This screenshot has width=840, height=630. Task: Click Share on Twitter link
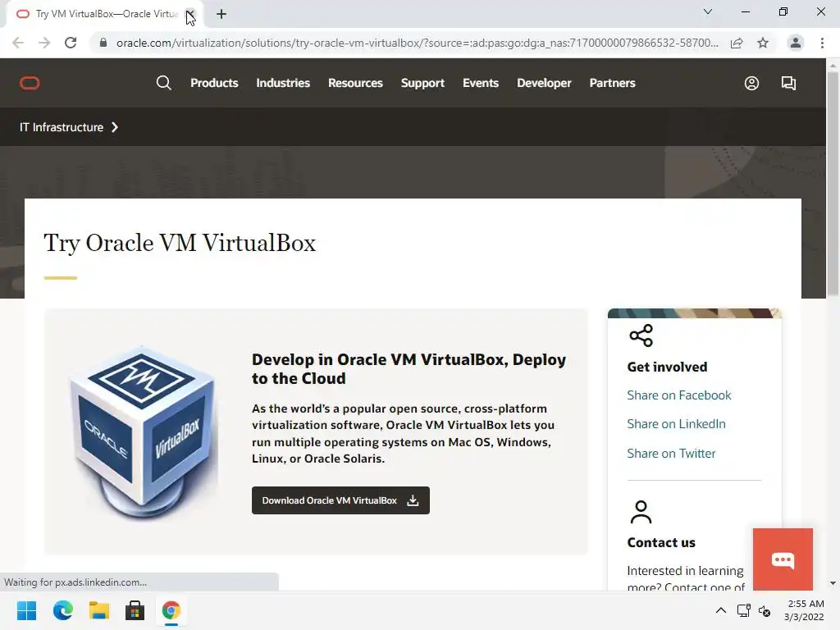[x=671, y=453]
